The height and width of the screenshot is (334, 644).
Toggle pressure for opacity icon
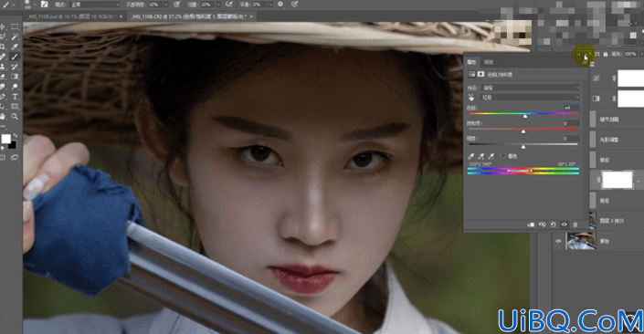coord(176,4)
